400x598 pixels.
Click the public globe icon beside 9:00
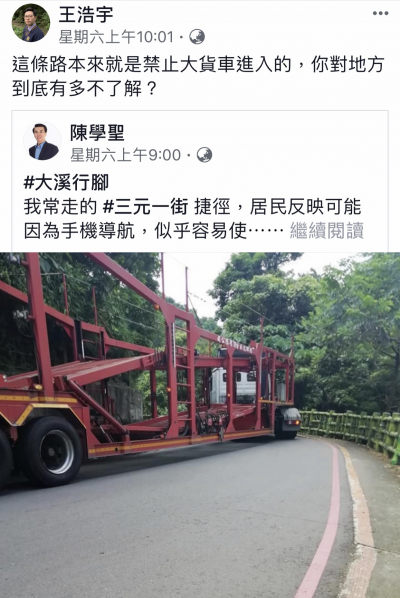(x=204, y=155)
